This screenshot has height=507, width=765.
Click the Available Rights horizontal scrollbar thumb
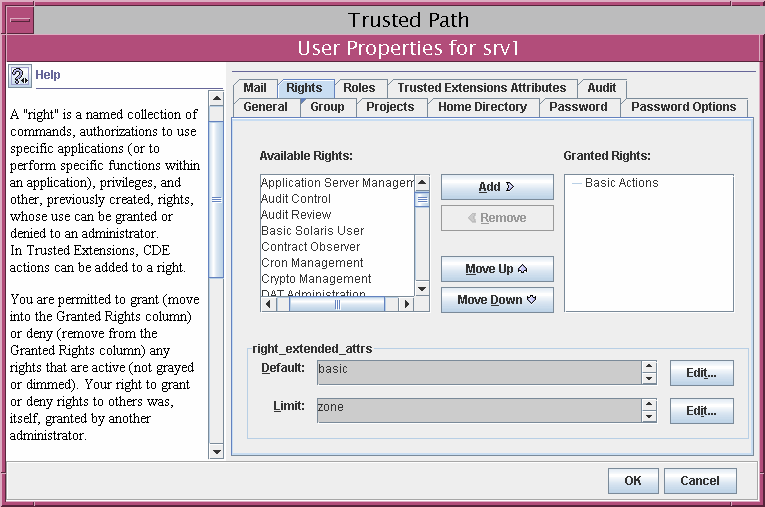(337, 304)
